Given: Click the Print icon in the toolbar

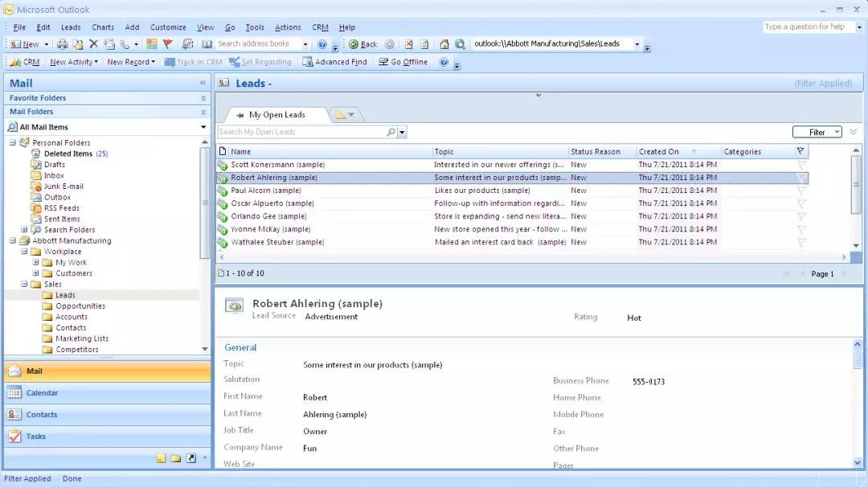Looking at the screenshot, I should coord(63,44).
